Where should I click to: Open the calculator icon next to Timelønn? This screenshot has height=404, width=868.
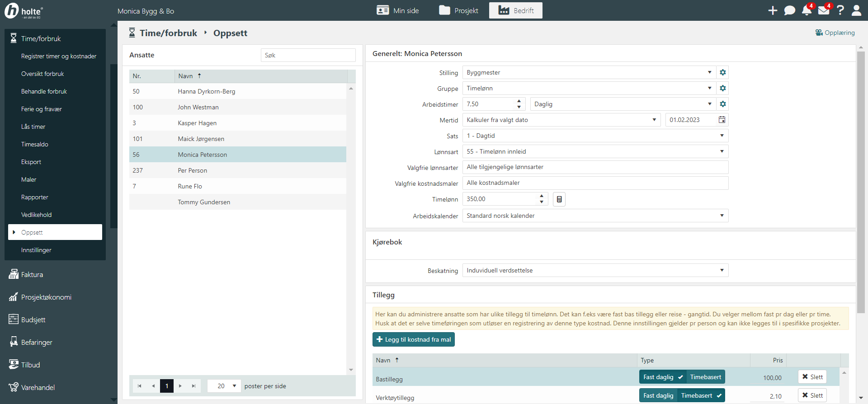(559, 199)
